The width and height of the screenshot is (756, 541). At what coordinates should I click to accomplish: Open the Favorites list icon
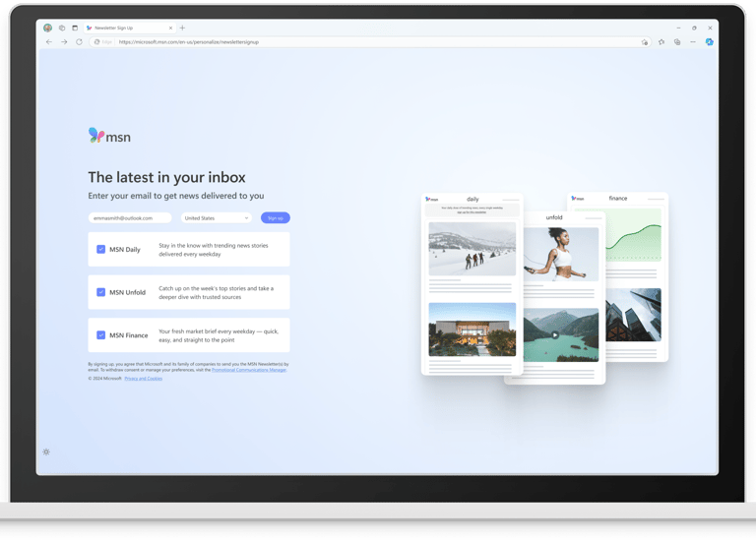(661, 42)
